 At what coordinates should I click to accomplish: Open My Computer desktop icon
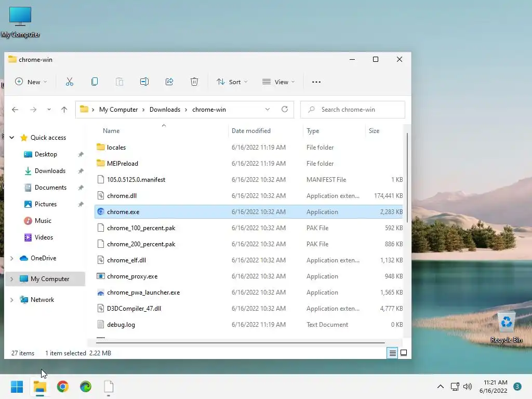click(x=20, y=22)
